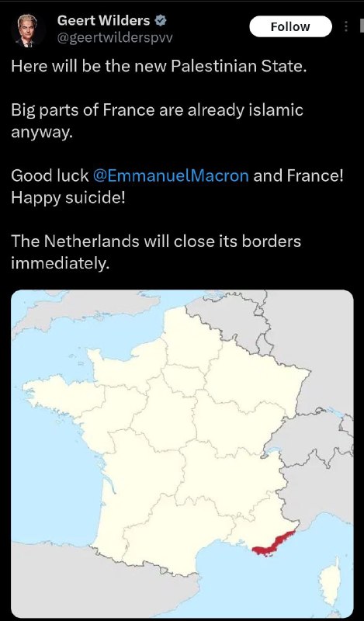Click the blue verified badge

pyautogui.click(x=161, y=21)
